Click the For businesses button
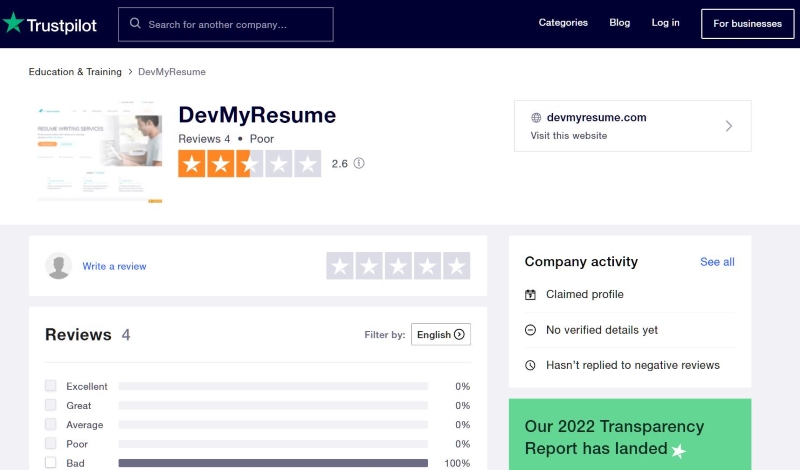Viewport: 800px width, 470px height. tap(747, 23)
